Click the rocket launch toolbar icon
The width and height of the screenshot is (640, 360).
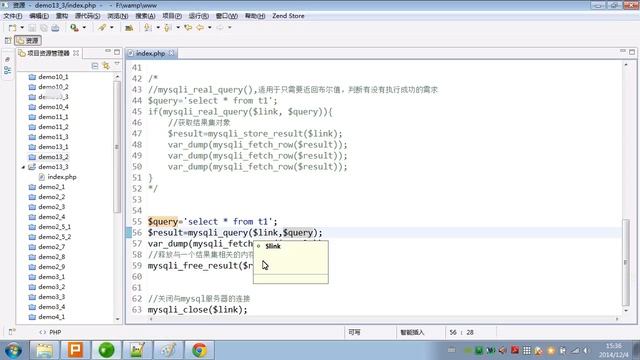click(102, 28)
